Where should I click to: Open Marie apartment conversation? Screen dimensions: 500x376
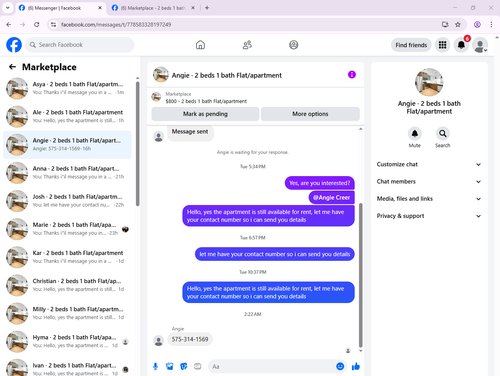67,229
